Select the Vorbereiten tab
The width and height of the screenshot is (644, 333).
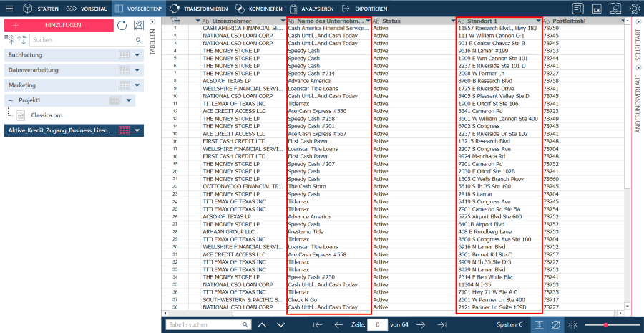click(138, 9)
